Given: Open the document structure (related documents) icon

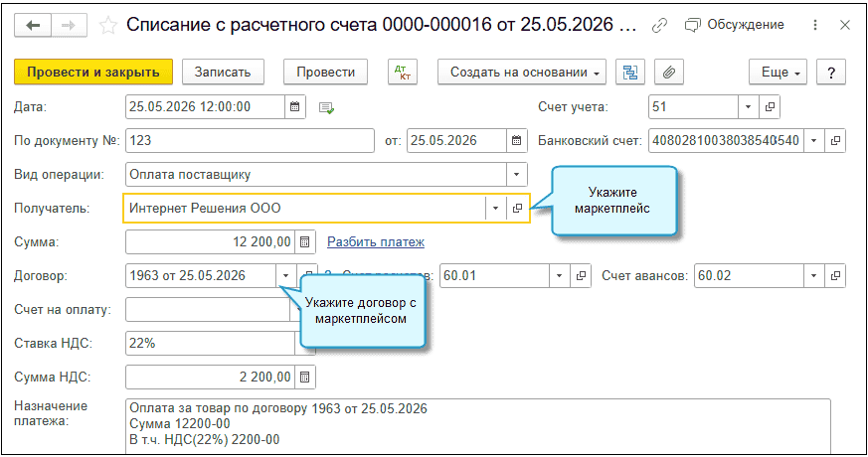Looking at the screenshot, I should tap(630, 72).
